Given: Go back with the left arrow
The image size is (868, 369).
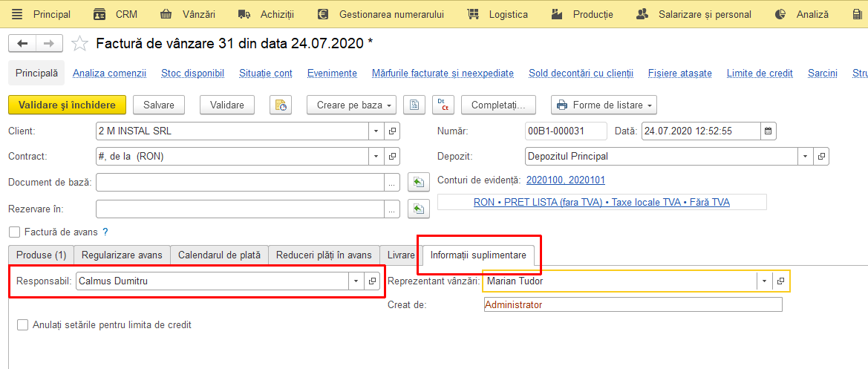Looking at the screenshot, I should tap(22, 43).
